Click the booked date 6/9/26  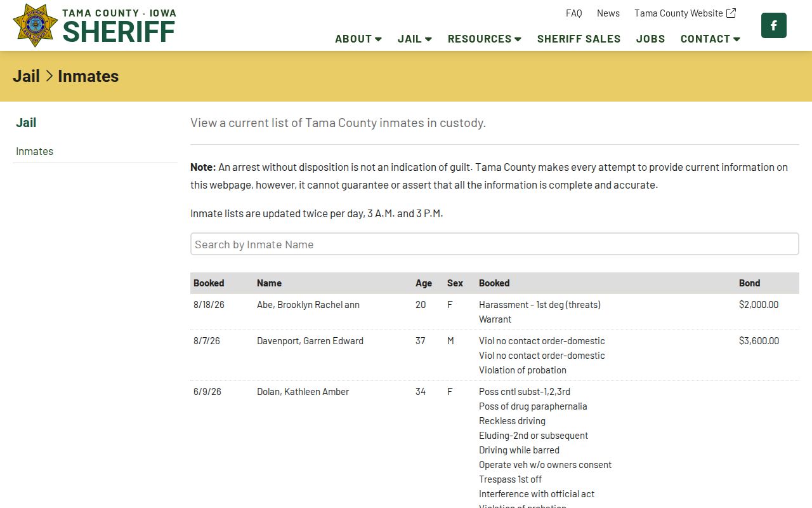(207, 392)
